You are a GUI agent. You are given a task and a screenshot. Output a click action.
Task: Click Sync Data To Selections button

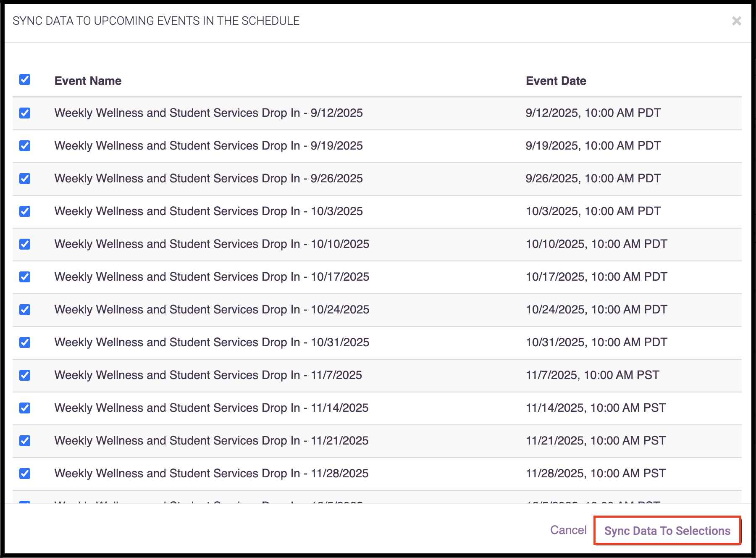(667, 531)
